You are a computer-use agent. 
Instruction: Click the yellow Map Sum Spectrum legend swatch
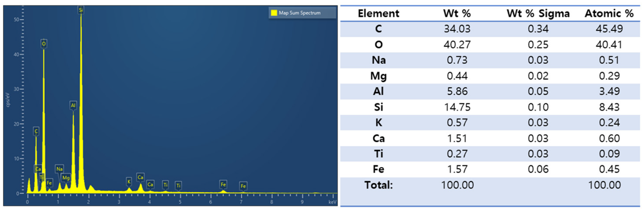click(274, 13)
